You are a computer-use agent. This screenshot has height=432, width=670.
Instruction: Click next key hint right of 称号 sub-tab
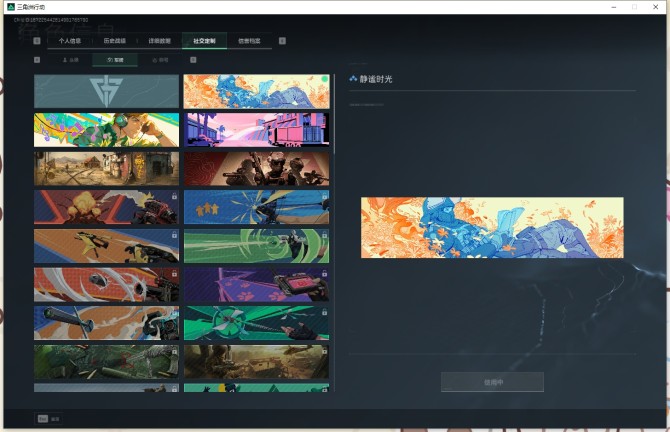pyautogui.click(x=193, y=60)
